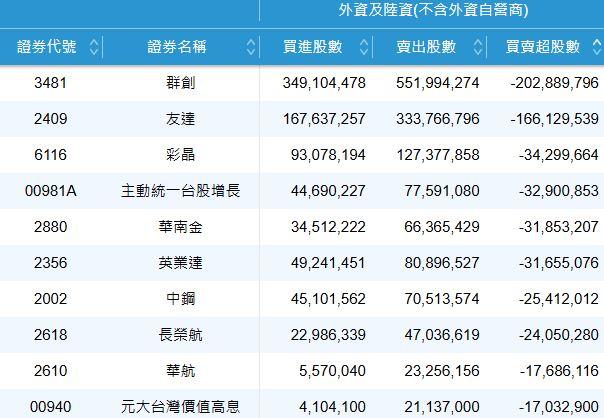Click sell volume 127,377,858
The image size is (604, 418).
(x=438, y=155)
